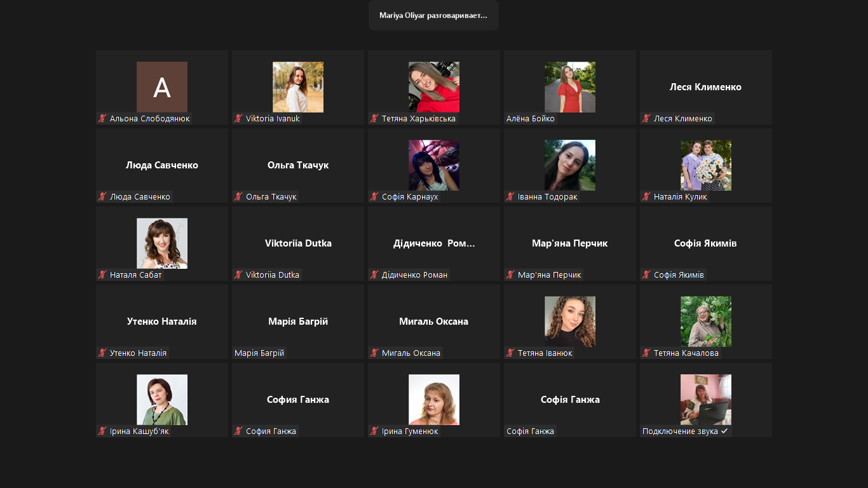Click the Іванна Тодорак name label
Screen dimensions: 868x488
547,197
